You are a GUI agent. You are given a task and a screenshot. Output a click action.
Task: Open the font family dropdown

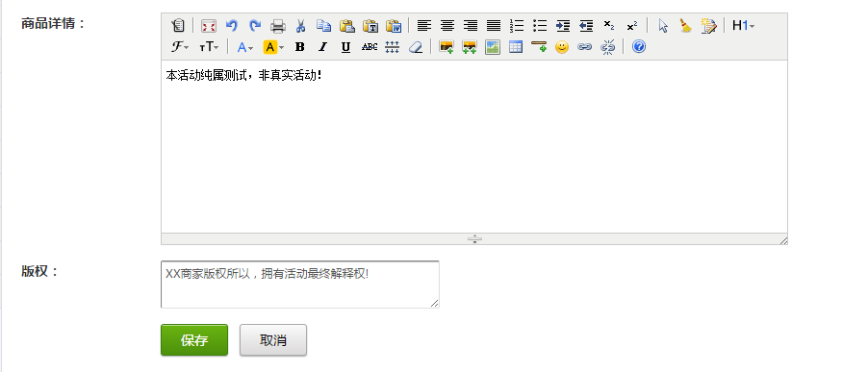pos(180,47)
